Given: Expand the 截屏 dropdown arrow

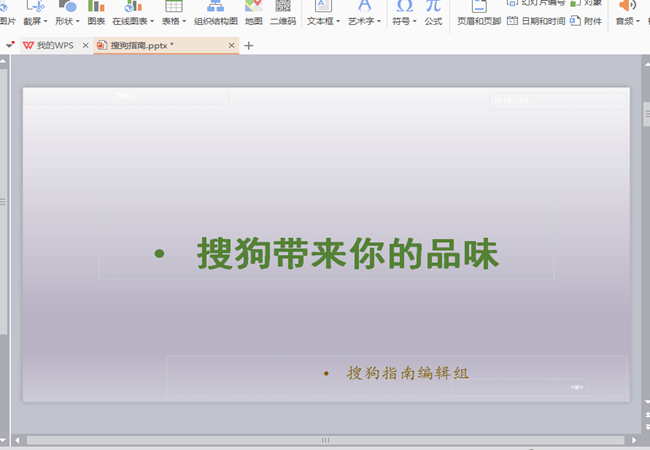Looking at the screenshot, I should coord(46,22).
